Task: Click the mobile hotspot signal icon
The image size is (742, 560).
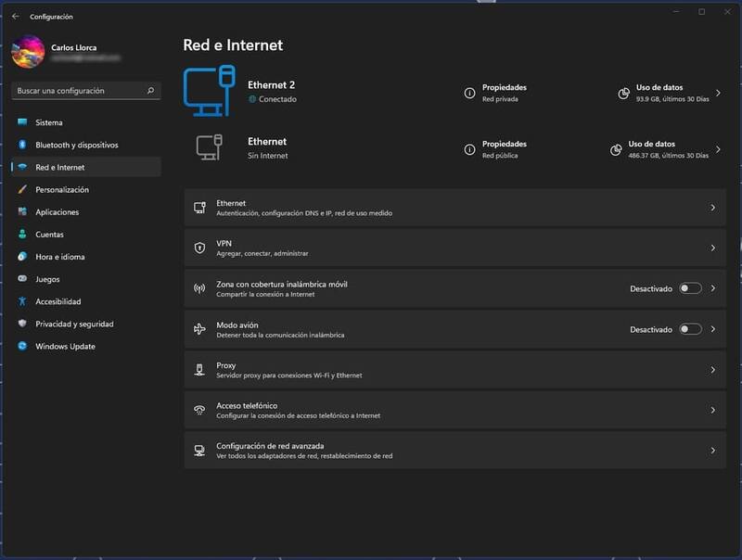Action: click(x=199, y=288)
